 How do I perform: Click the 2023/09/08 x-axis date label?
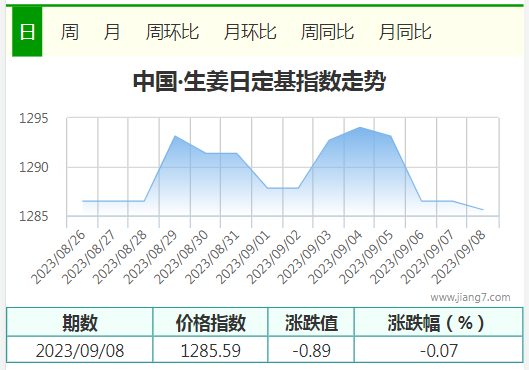tap(459, 257)
